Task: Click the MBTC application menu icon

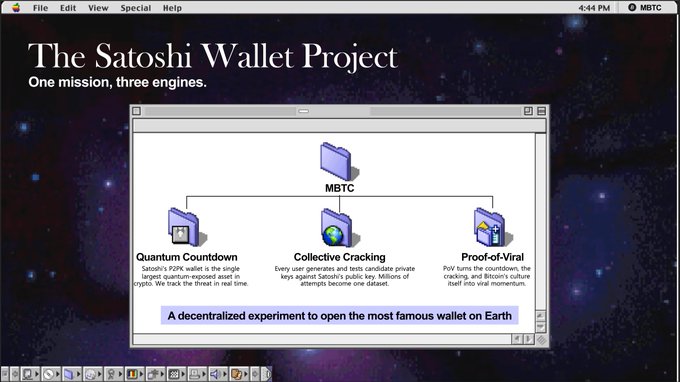Action: coord(632,7)
